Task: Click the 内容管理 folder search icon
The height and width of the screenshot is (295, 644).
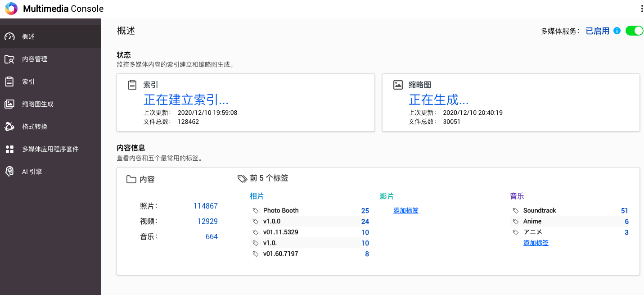Action: point(9,59)
